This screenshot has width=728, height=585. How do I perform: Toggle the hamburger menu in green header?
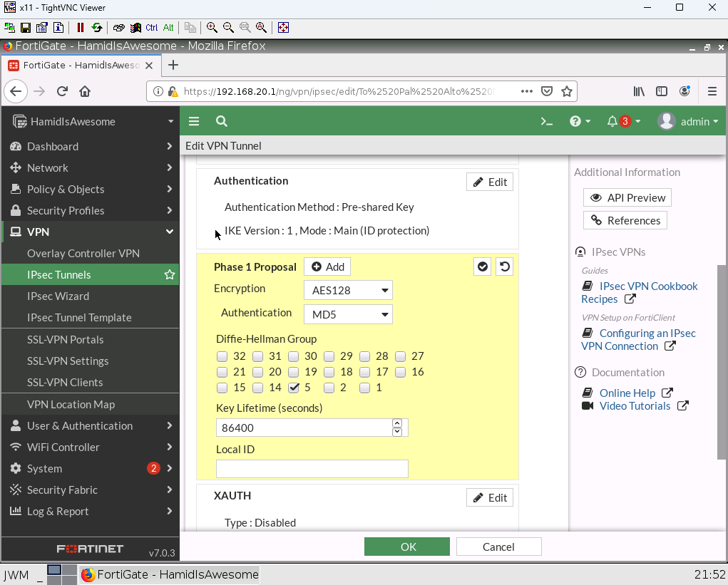(194, 121)
